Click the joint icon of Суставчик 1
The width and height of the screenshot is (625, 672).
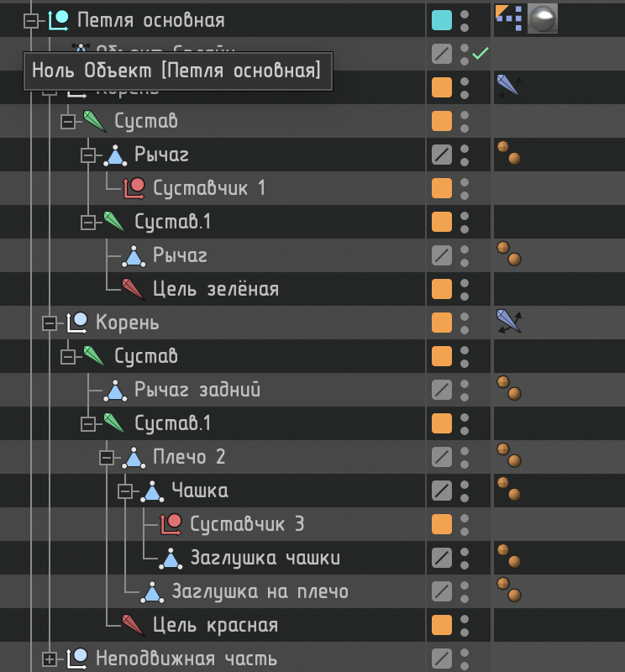(135, 188)
